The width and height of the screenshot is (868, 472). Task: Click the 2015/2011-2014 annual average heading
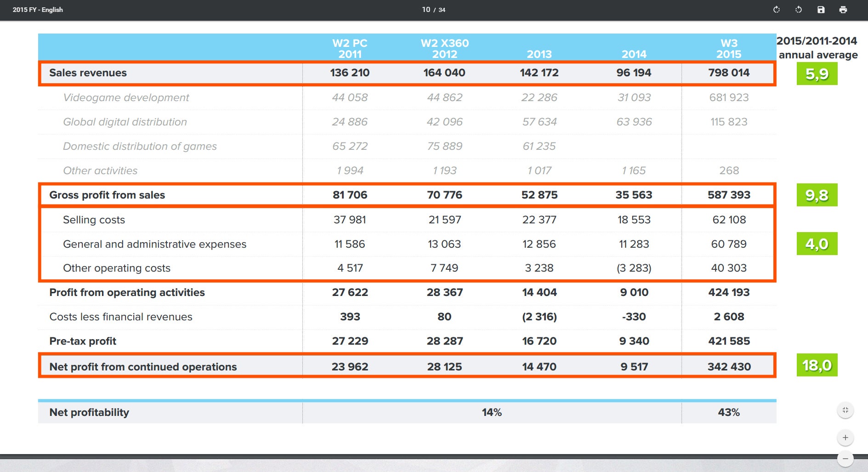click(x=817, y=48)
